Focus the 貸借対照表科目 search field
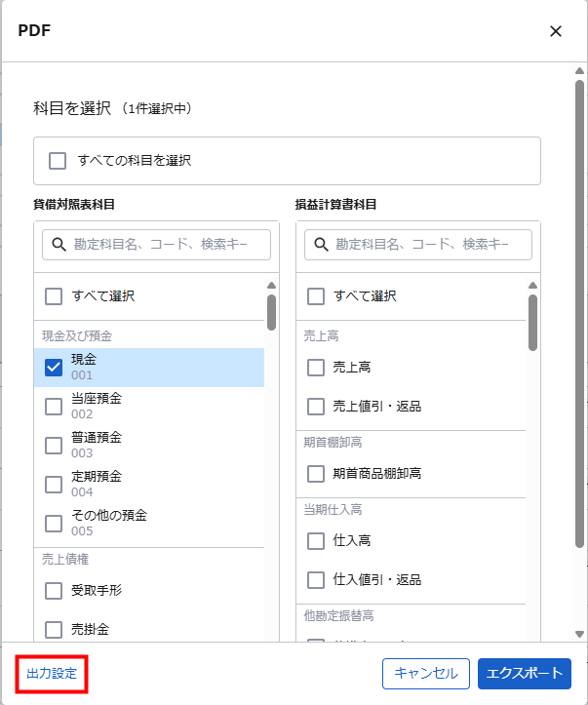588x705 pixels. (168, 246)
